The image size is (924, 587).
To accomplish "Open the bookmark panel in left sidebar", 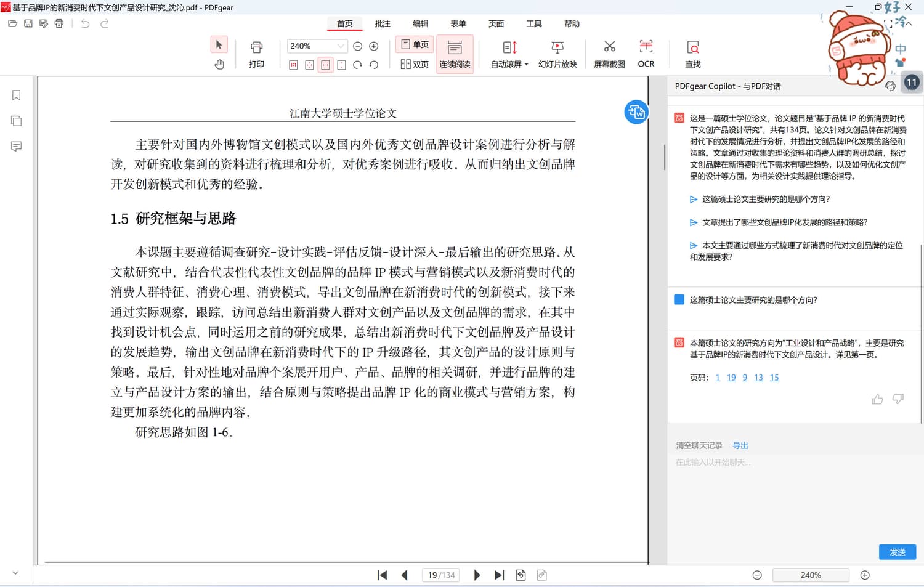I will pyautogui.click(x=17, y=95).
